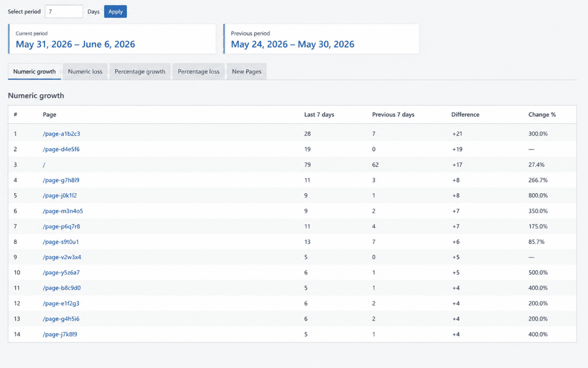The height and width of the screenshot is (368, 588).
Task: Open the New Pages tab
Action: (247, 71)
